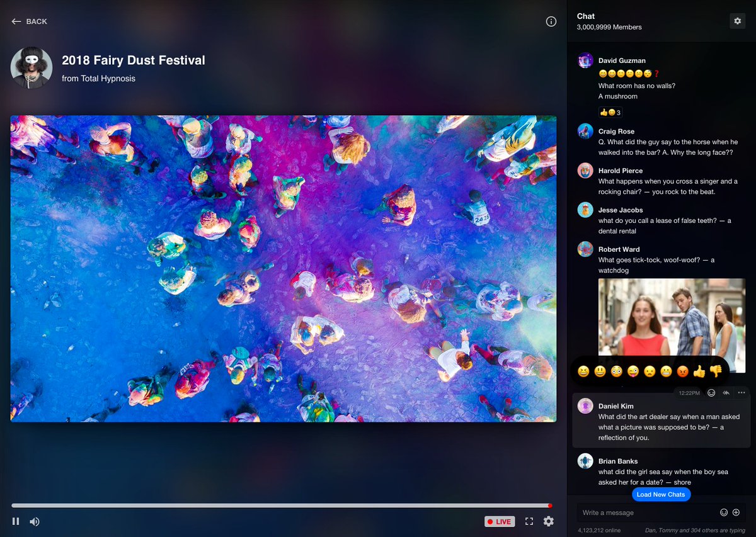The image size is (756, 537).
Task: Click Load New Chats button
Action: point(661,494)
